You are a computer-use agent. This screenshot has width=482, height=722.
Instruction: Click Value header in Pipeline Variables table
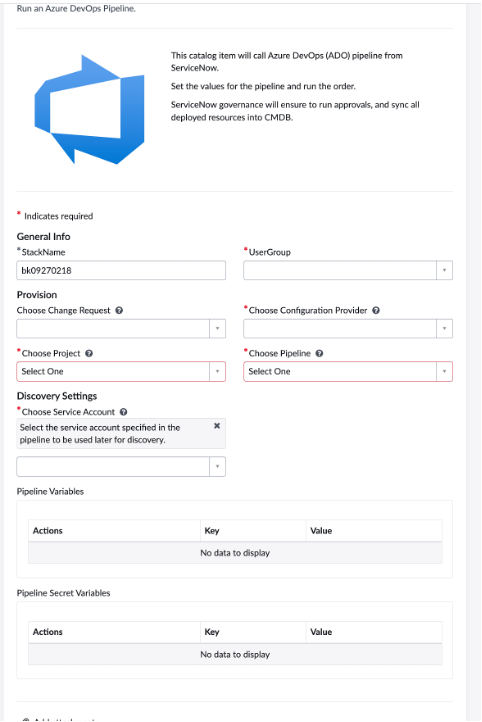321,530
